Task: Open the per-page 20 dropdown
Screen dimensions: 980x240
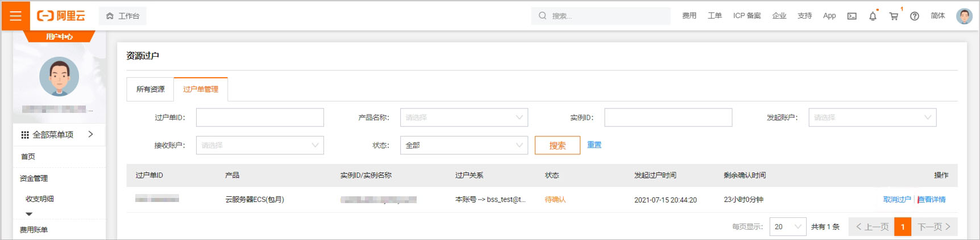Action: (x=788, y=226)
